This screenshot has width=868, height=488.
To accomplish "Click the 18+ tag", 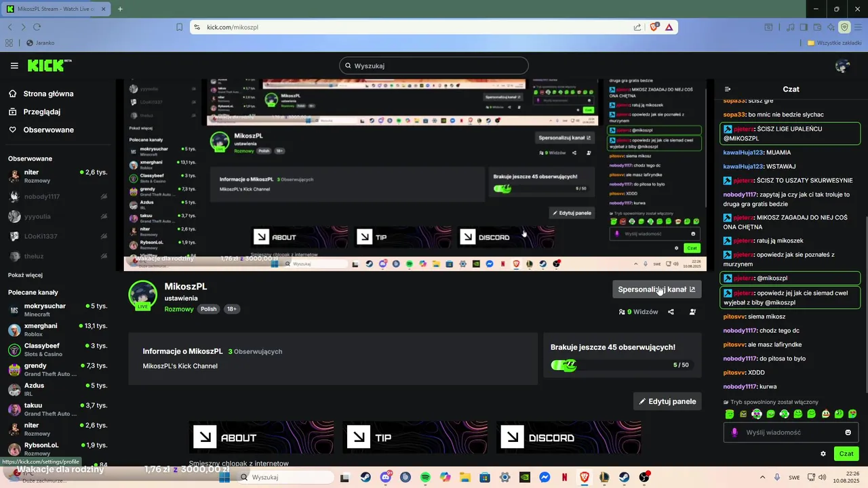I will [x=231, y=309].
